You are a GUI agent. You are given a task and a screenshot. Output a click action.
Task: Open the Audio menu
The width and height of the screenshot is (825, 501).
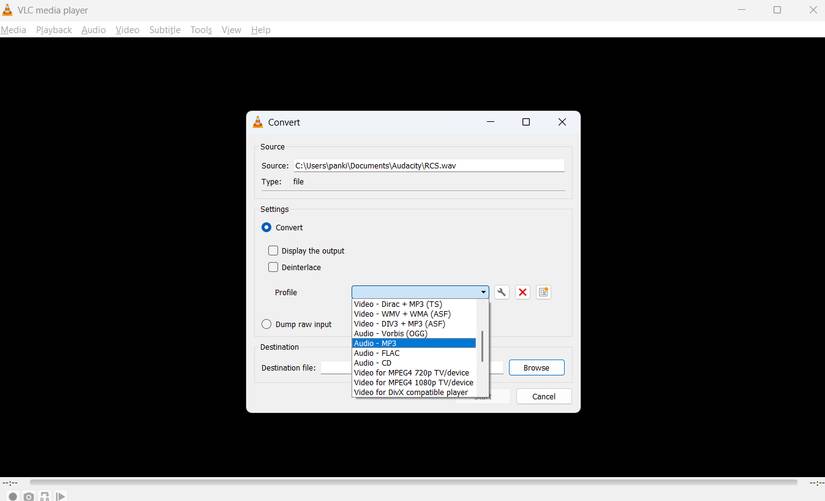94,30
